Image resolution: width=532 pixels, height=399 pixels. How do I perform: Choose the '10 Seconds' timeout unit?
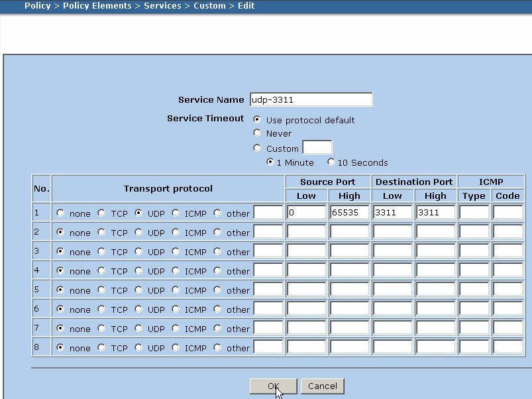(x=331, y=162)
